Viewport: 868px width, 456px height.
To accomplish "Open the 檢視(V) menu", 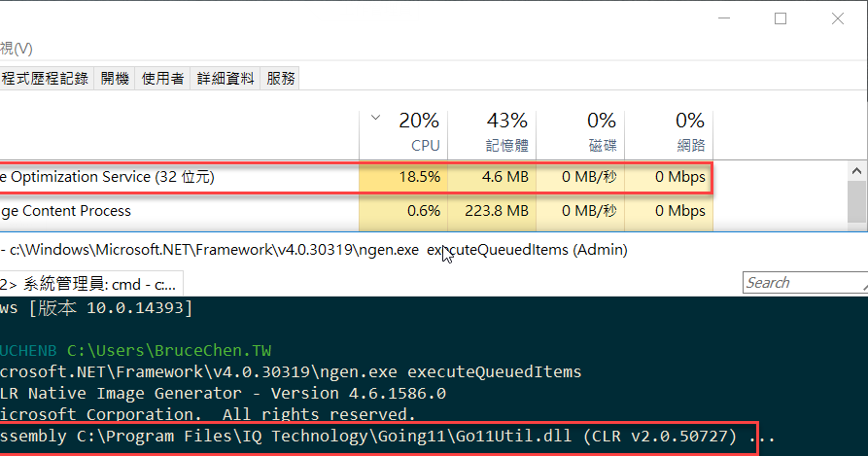I will coord(17,49).
